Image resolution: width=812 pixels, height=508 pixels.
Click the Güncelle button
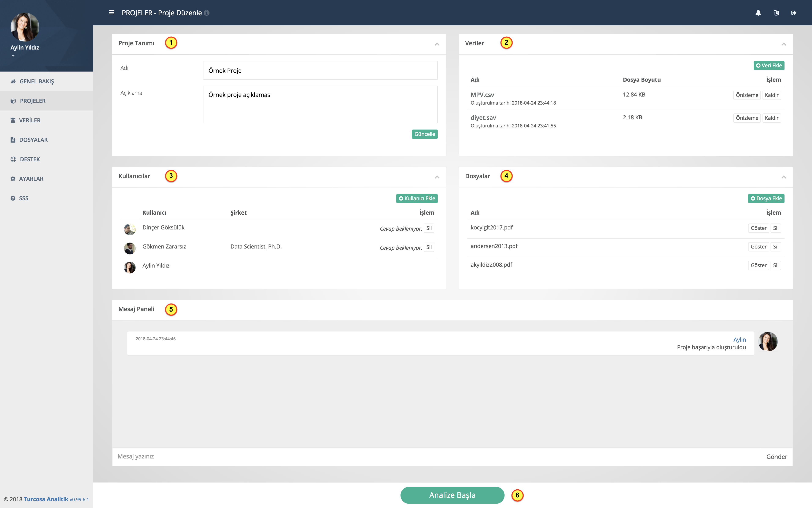coord(424,134)
